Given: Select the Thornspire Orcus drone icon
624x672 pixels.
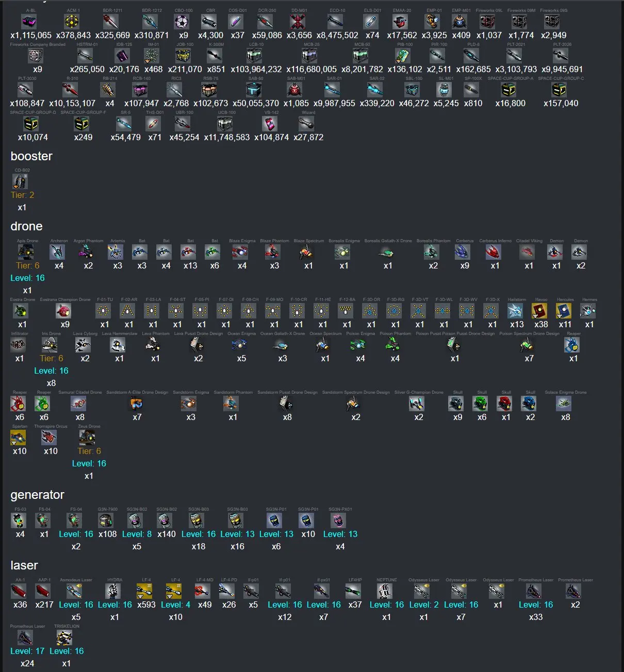Looking at the screenshot, I should pos(49,438).
